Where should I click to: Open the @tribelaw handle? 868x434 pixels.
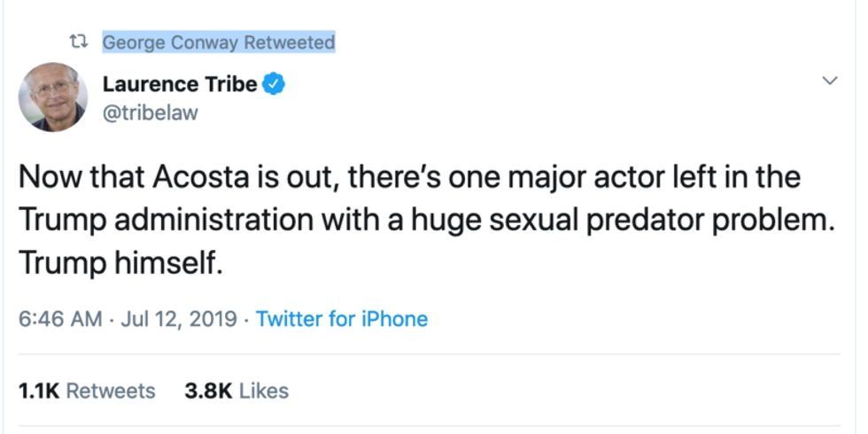pyautogui.click(x=151, y=112)
